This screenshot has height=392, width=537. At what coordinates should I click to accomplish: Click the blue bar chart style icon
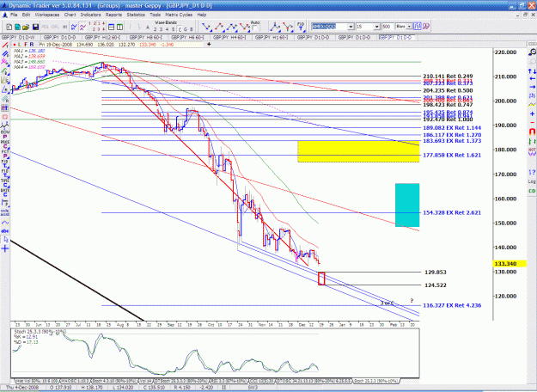click(x=417, y=27)
